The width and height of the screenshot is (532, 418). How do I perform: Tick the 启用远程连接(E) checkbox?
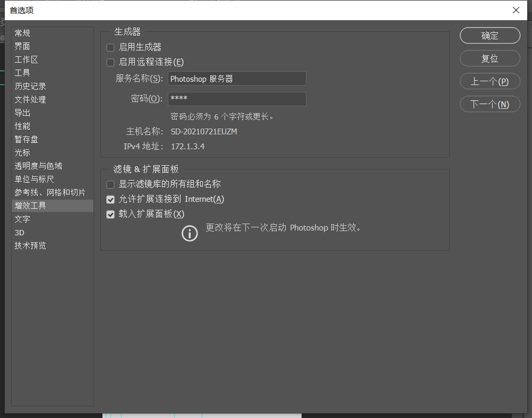tap(110, 62)
